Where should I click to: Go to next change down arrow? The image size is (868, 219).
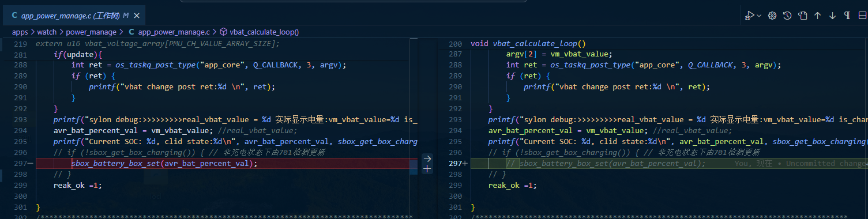point(832,16)
